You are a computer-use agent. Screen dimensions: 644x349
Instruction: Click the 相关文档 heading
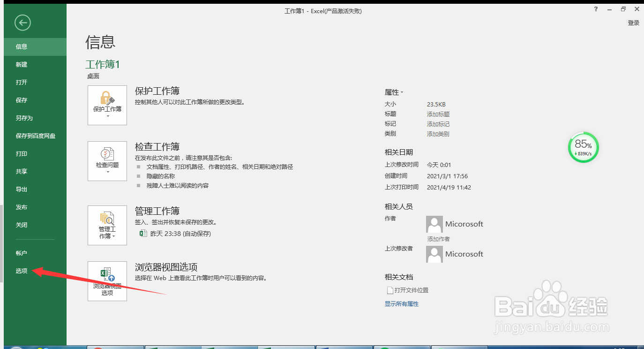(399, 277)
